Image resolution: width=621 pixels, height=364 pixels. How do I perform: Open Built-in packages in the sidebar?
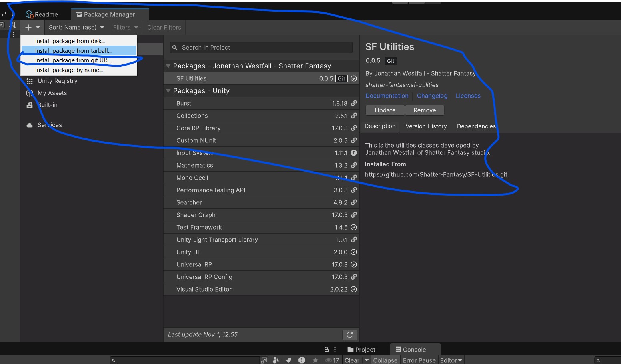(48, 105)
